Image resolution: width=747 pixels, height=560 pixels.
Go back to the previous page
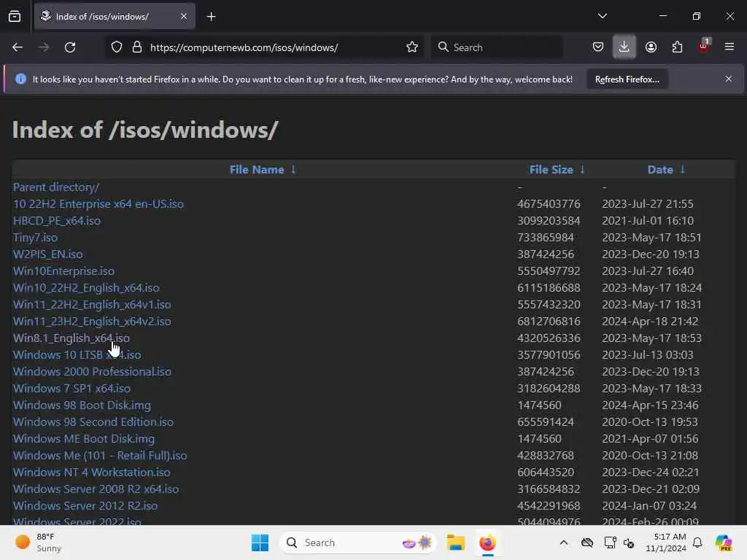(x=18, y=47)
